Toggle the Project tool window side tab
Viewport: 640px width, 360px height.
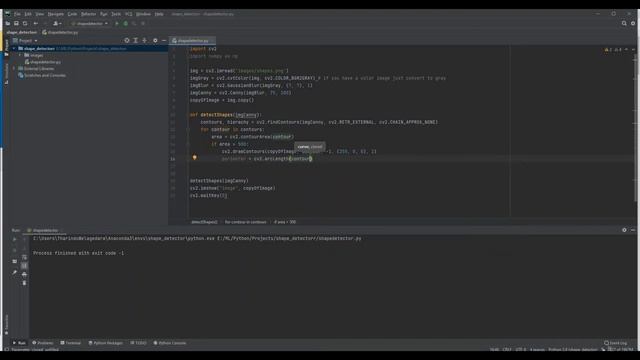coord(7,46)
